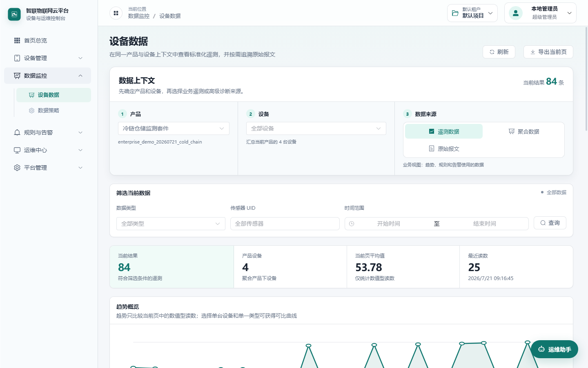
Task: Click the user avatar icon
Action: tap(516, 13)
